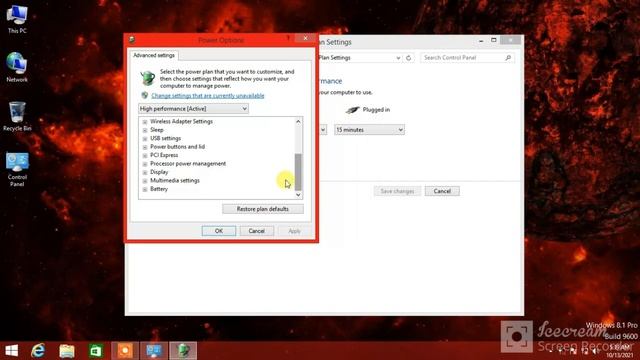Viewport: 640px width, 360px height.
Task: Select Processor power management label
Action: click(x=188, y=164)
